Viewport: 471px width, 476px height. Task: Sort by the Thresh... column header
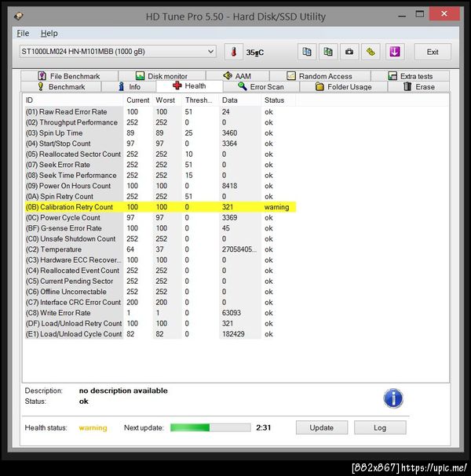point(200,100)
